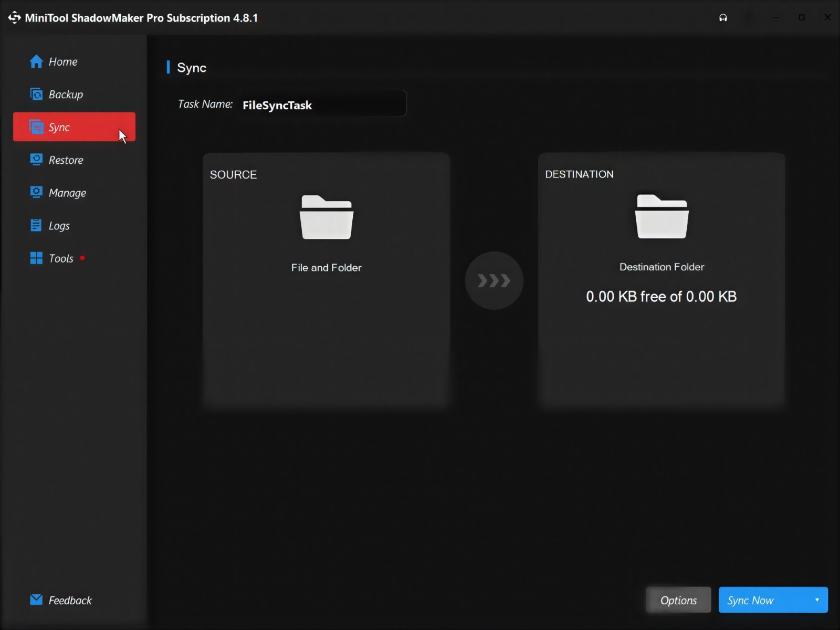The width and height of the screenshot is (840, 630).
Task: Click the Destination Folder label
Action: [x=661, y=267]
